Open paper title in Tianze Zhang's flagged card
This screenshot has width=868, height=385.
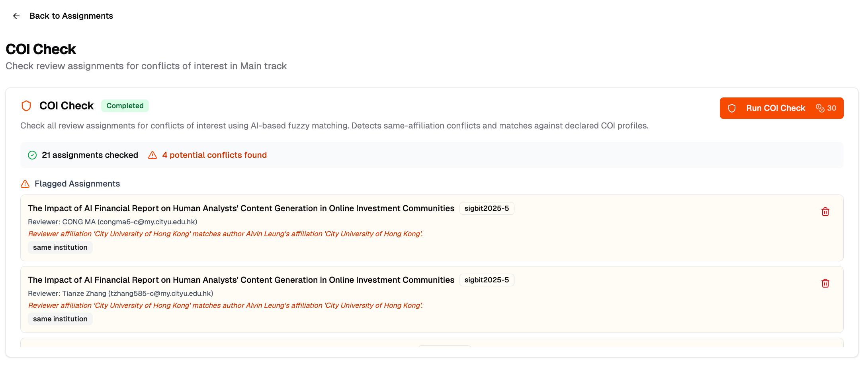click(241, 280)
